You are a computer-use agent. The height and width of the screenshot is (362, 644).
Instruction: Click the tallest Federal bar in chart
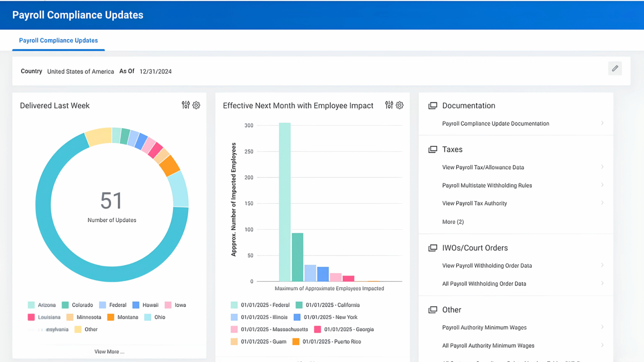click(285, 202)
